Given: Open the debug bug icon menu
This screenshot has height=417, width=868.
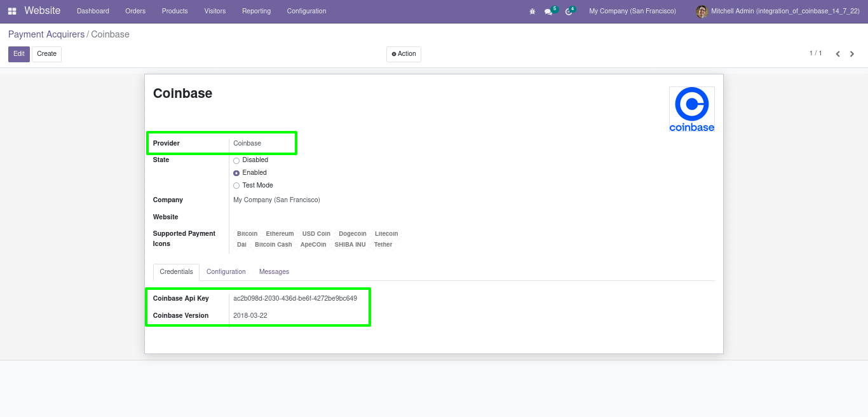Looking at the screenshot, I should tap(532, 11).
